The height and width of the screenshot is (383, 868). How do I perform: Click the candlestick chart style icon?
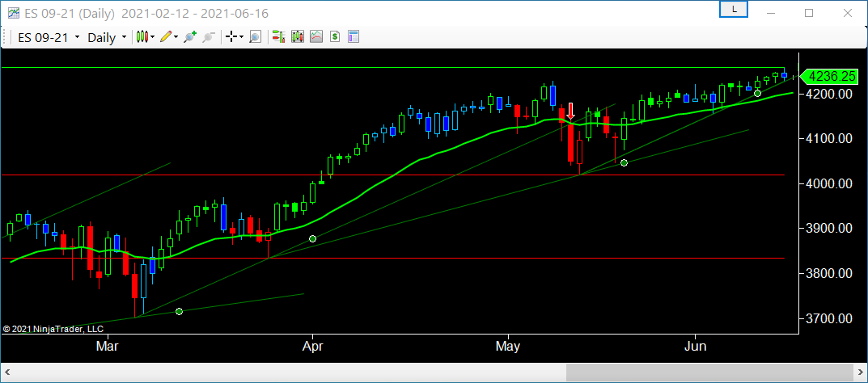[x=143, y=37]
